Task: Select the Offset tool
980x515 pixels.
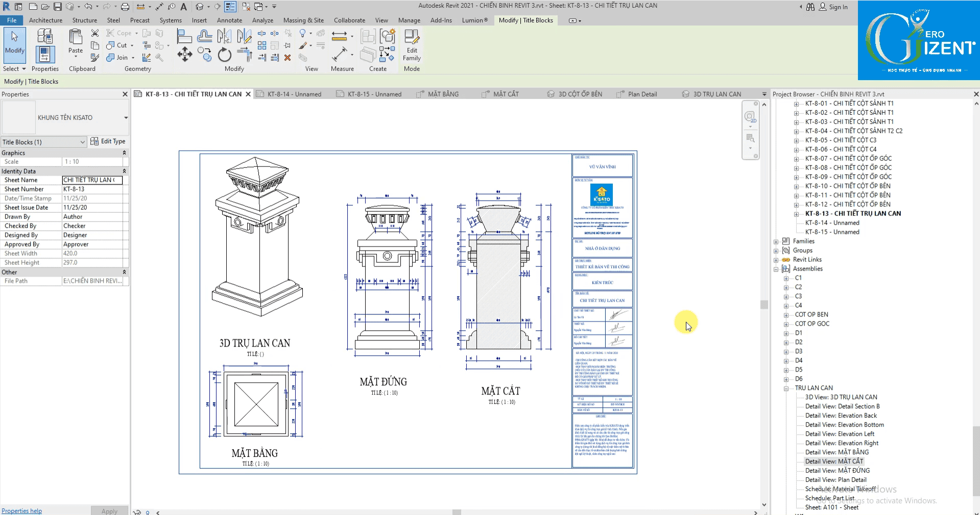Action: pyautogui.click(x=205, y=36)
